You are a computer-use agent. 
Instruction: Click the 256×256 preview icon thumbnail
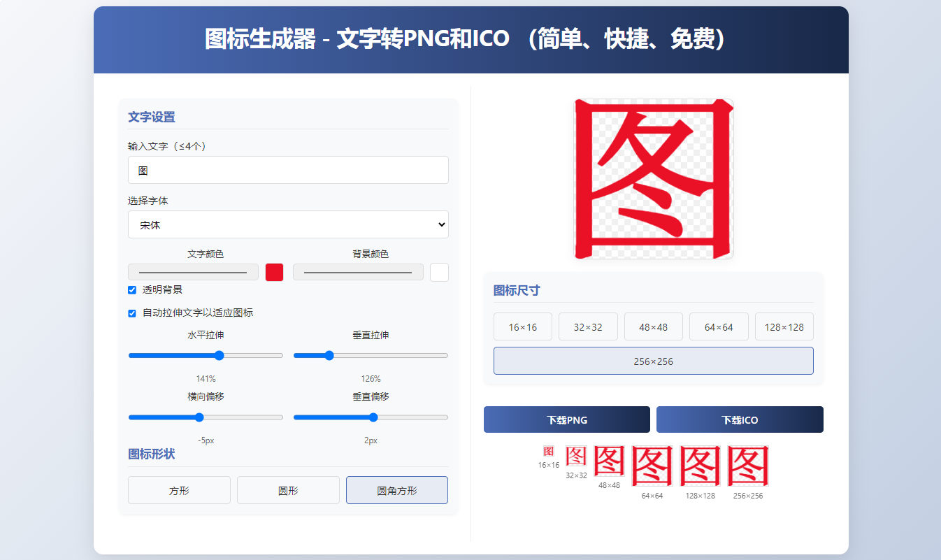point(747,466)
